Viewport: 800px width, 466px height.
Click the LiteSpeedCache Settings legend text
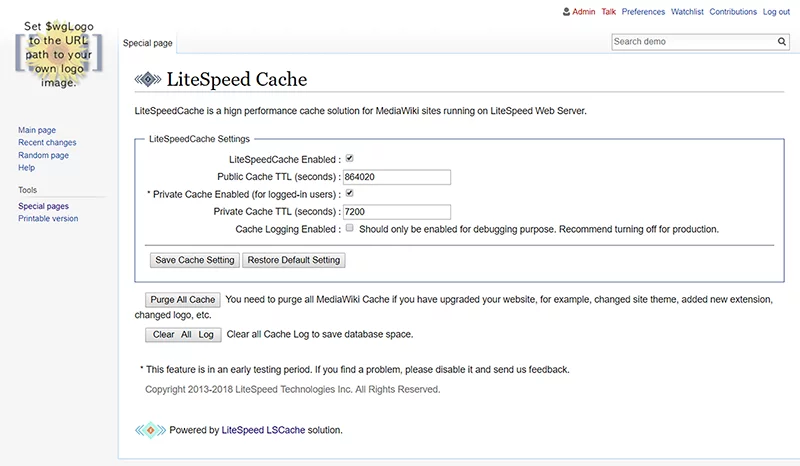(199, 139)
